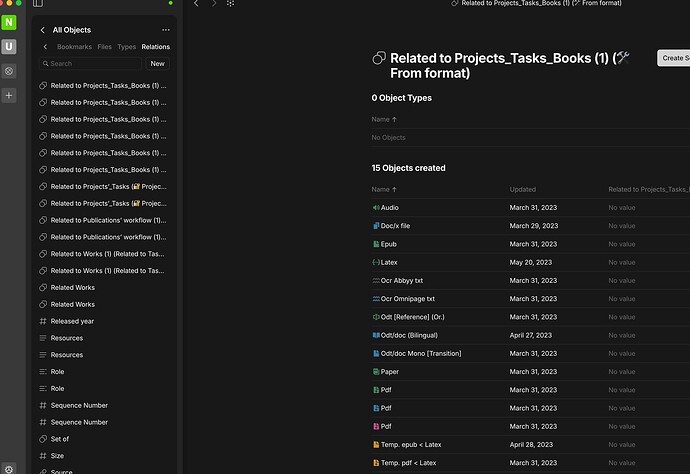Open Odt/doc Mono [Transition] object
The height and width of the screenshot is (474, 690).
tap(421, 353)
